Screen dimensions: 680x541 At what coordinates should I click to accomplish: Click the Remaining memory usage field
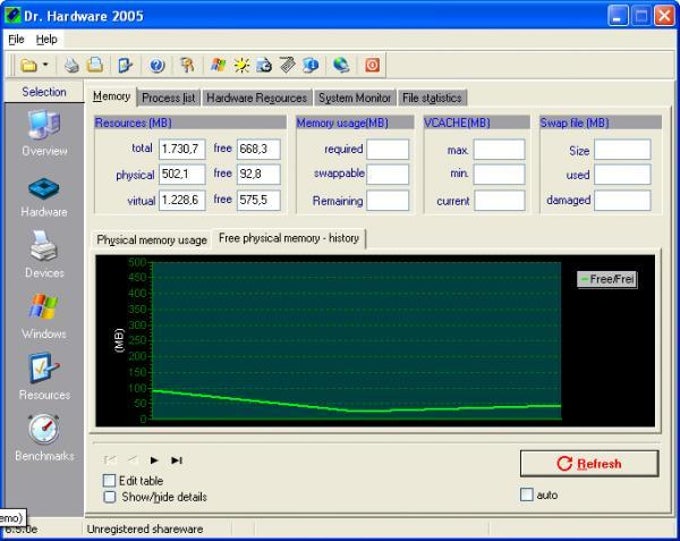[x=388, y=200]
